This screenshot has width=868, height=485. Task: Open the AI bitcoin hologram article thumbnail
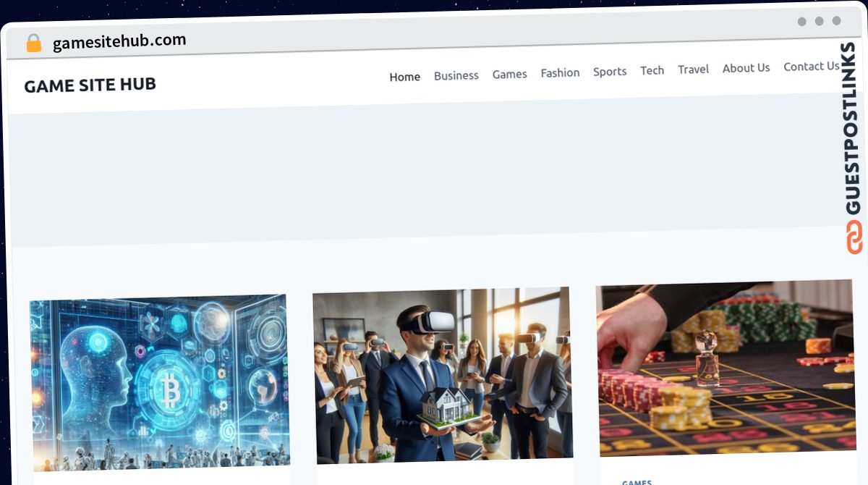pos(159,382)
